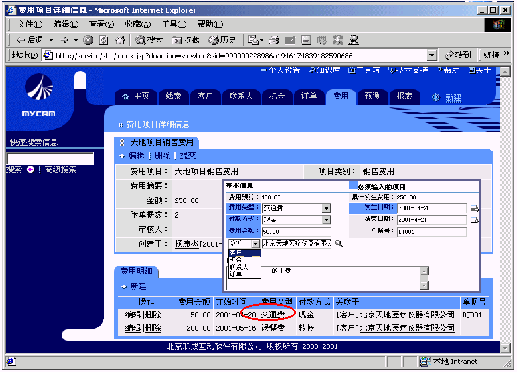Click the Home house icon in IE toolbar

point(120,40)
